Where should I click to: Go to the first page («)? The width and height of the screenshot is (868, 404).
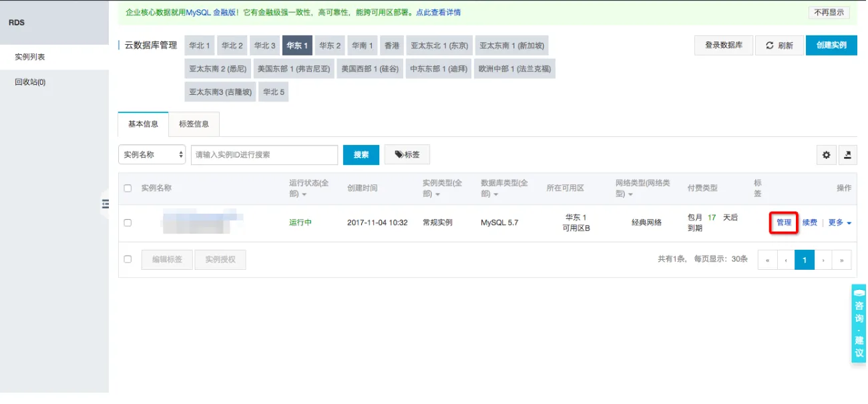[x=767, y=260]
